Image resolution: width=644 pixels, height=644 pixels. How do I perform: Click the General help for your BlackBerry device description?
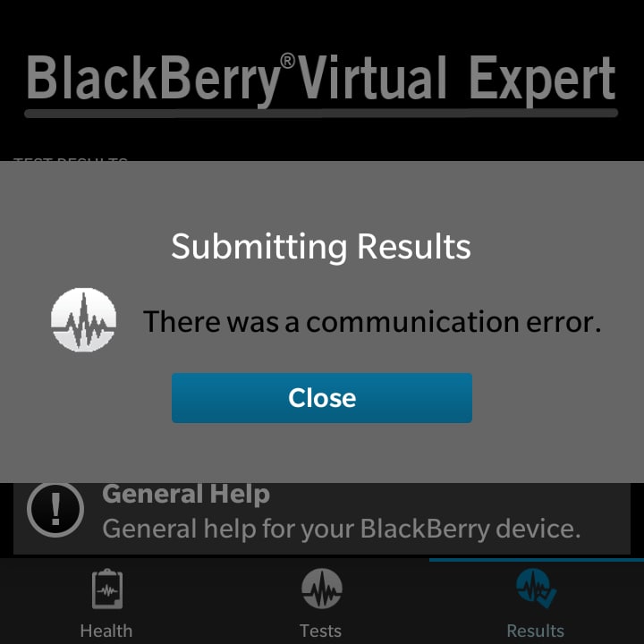pos(342,529)
